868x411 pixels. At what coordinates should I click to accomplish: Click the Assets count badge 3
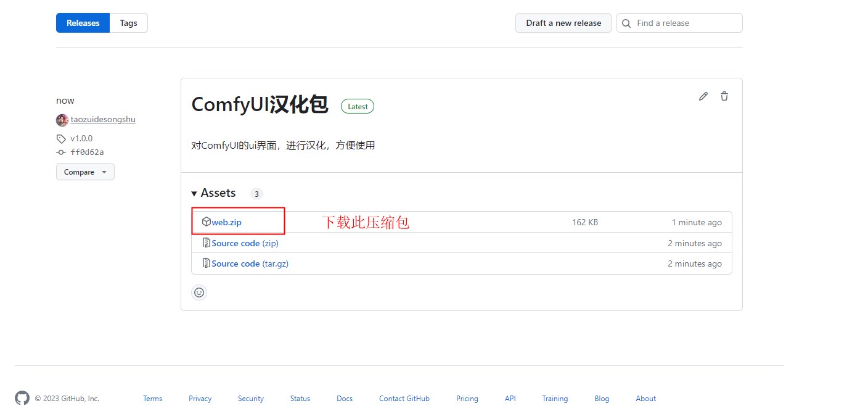[256, 194]
